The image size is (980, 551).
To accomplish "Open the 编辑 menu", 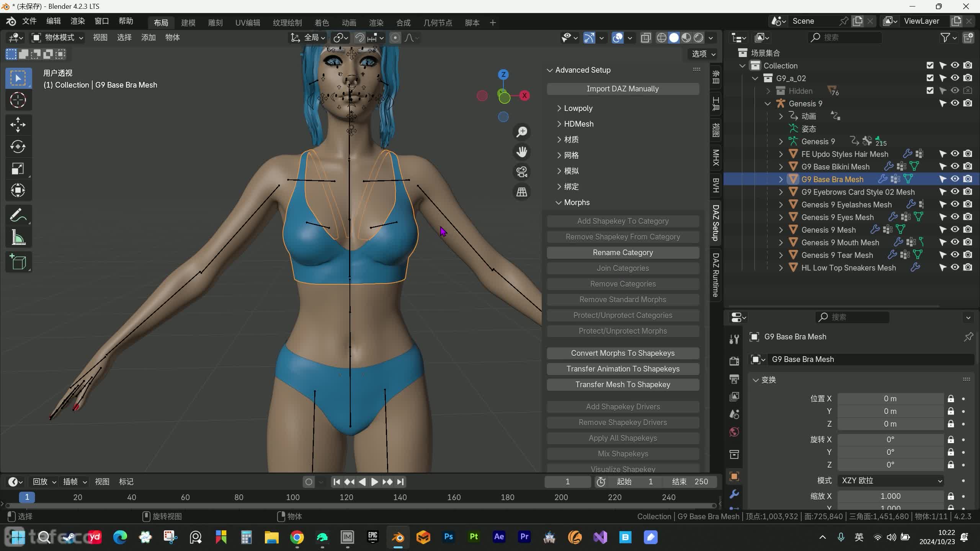I will click(x=54, y=21).
